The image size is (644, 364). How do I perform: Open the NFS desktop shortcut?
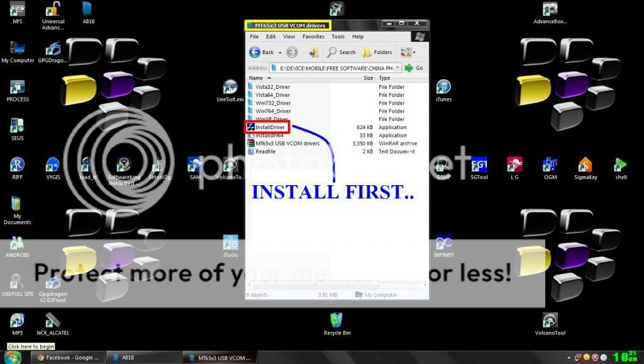coord(17,13)
